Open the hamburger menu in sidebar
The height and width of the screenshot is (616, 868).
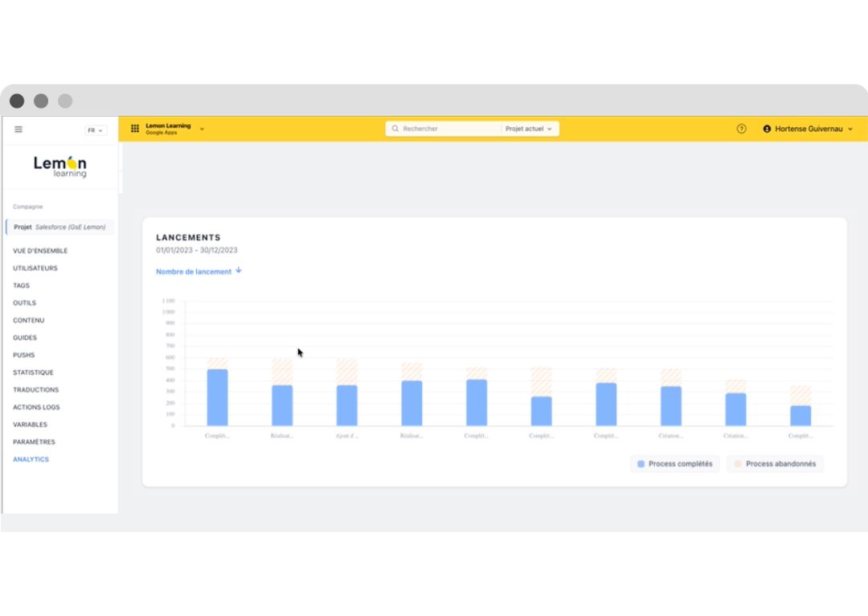pos(18,129)
